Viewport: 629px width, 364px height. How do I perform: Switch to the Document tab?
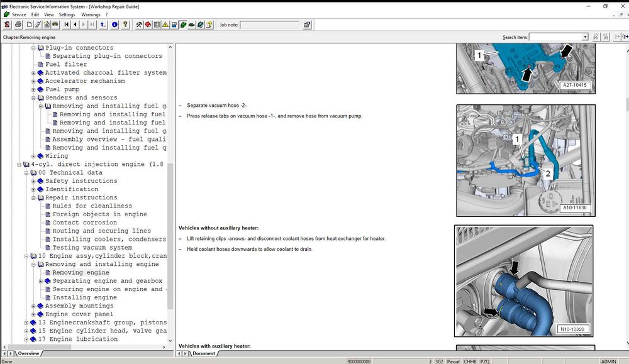[204, 353]
